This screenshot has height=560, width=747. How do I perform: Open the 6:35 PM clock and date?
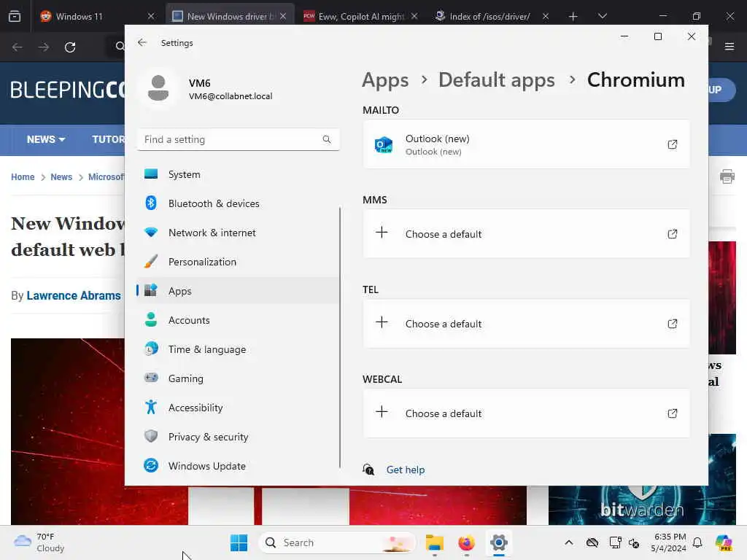pos(669,542)
